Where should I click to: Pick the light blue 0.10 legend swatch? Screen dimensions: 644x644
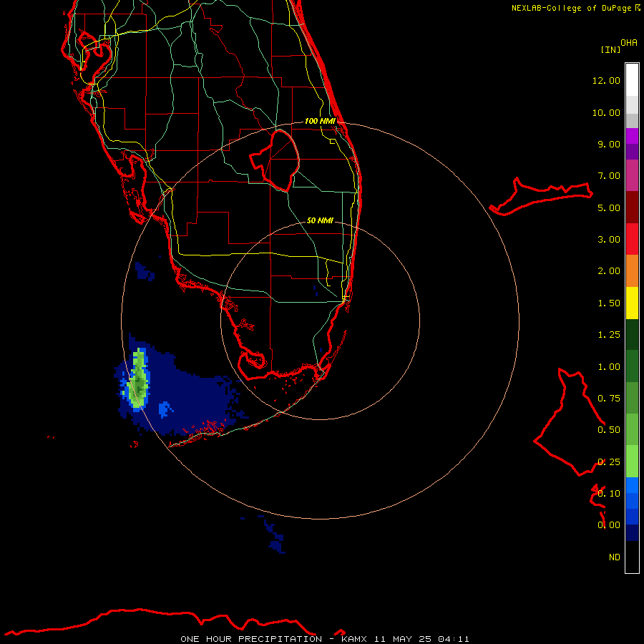click(x=632, y=485)
